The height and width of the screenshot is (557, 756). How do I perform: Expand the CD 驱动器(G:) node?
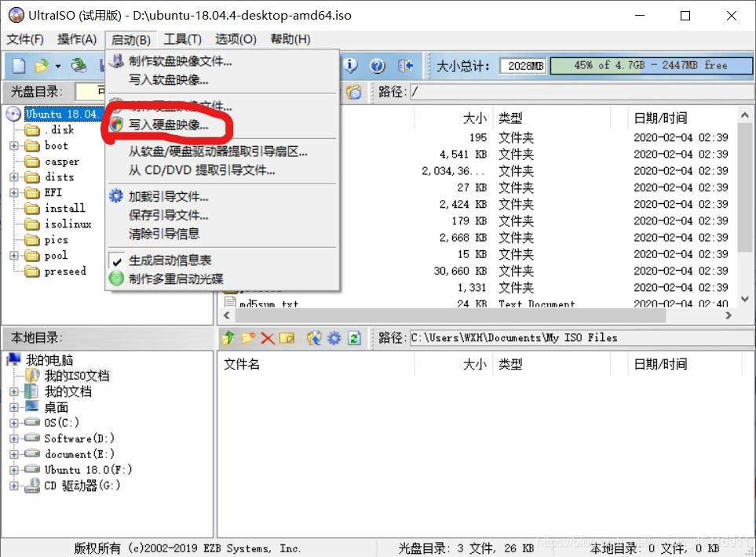(x=14, y=486)
